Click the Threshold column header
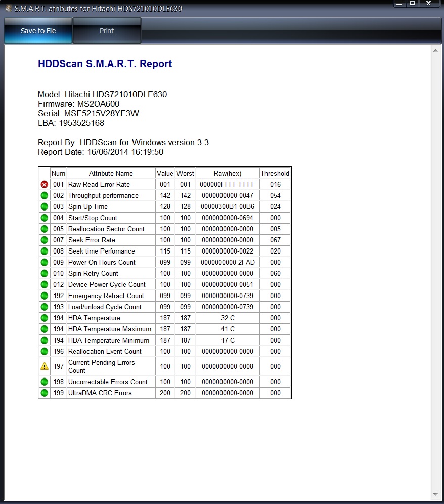The height and width of the screenshot is (504, 444). point(275,173)
